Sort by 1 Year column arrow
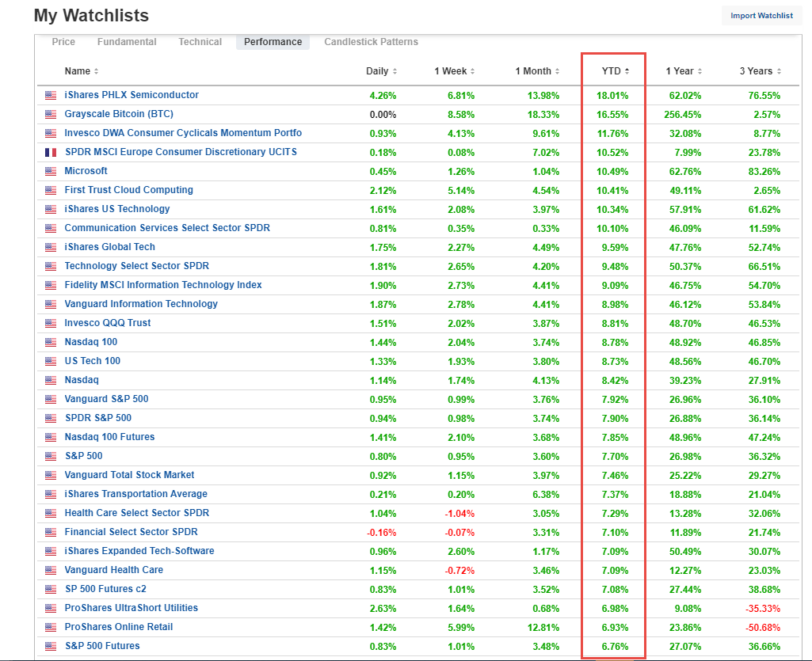812x661 pixels. tap(700, 71)
